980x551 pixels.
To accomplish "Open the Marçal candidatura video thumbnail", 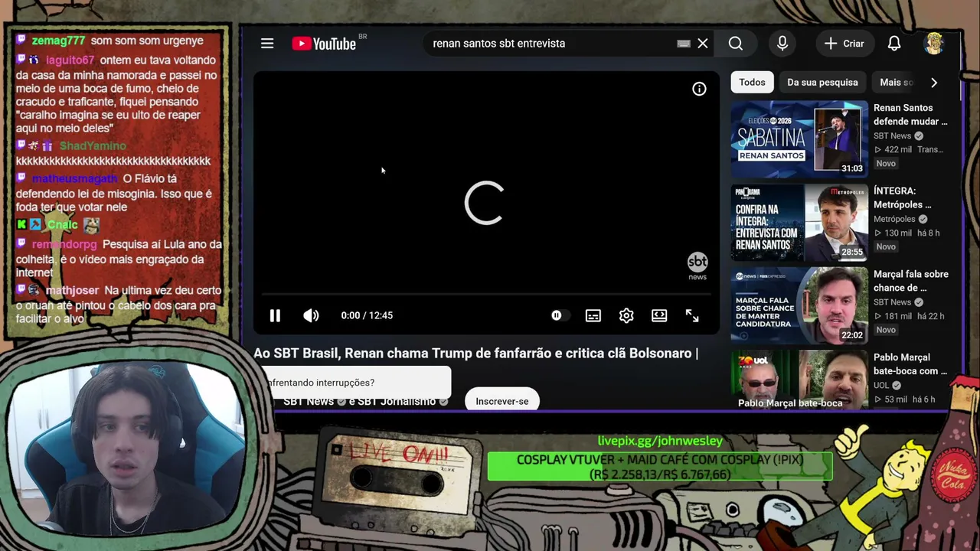I will click(x=799, y=306).
